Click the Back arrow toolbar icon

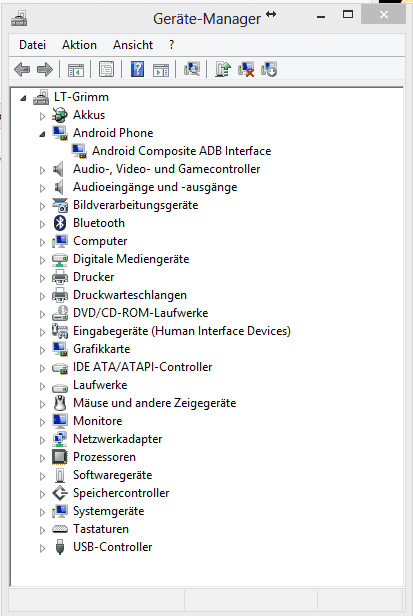coord(22,70)
